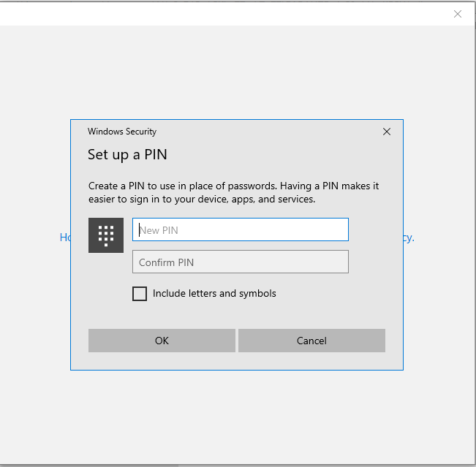Click the 'Include letters and symbols' label
This screenshot has width=476, height=467.
pyautogui.click(x=214, y=294)
